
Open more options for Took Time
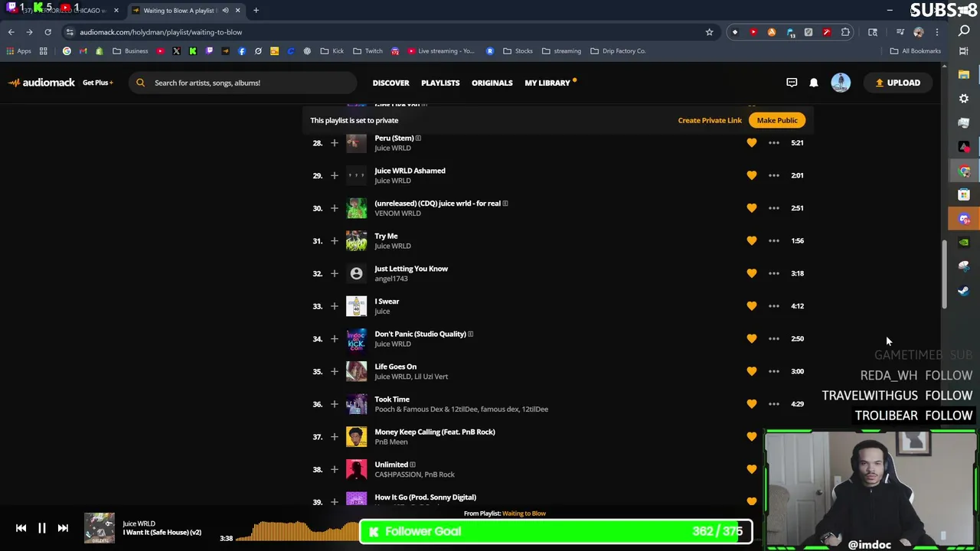pyautogui.click(x=774, y=404)
